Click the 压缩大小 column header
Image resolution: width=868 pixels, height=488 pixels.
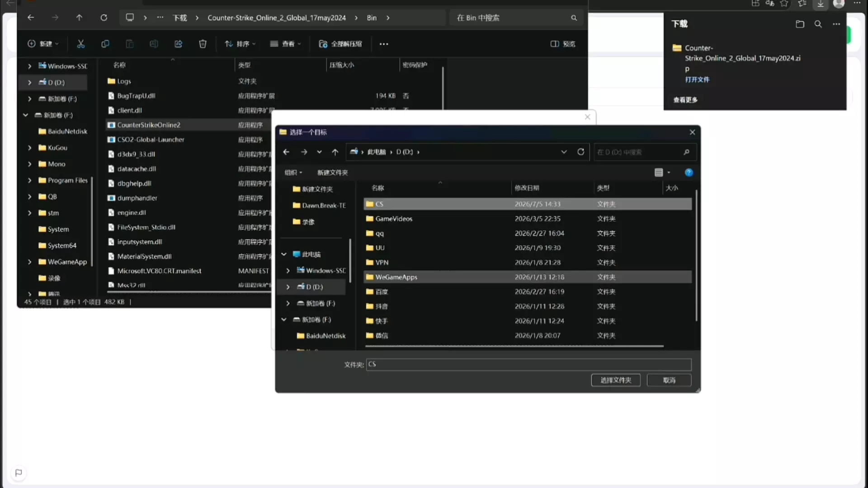pyautogui.click(x=342, y=65)
